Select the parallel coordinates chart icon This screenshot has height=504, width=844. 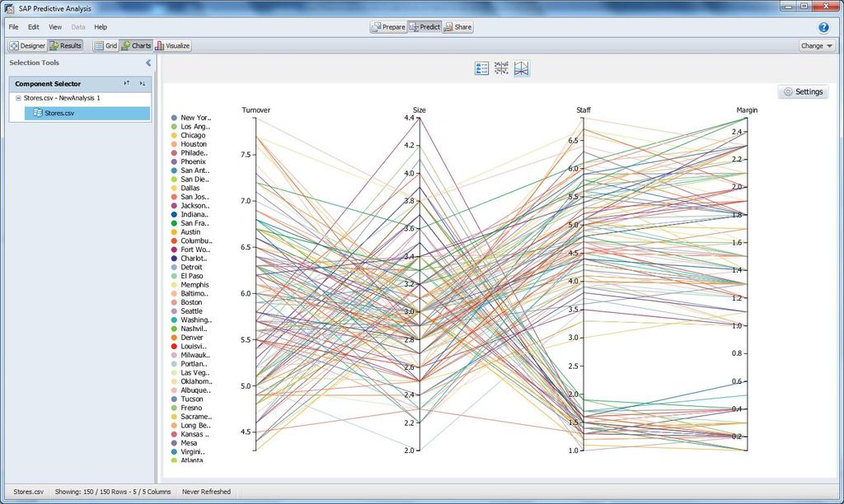(x=522, y=68)
